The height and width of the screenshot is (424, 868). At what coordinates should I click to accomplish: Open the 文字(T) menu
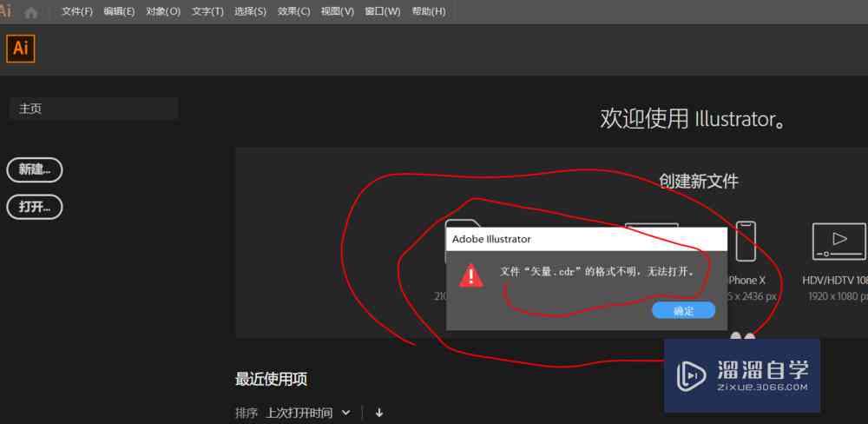pyautogui.click(x=207, y=11)
